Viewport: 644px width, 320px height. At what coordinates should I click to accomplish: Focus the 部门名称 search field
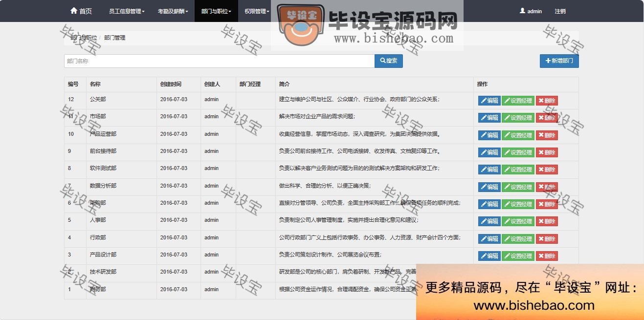(x=219, y=61)
